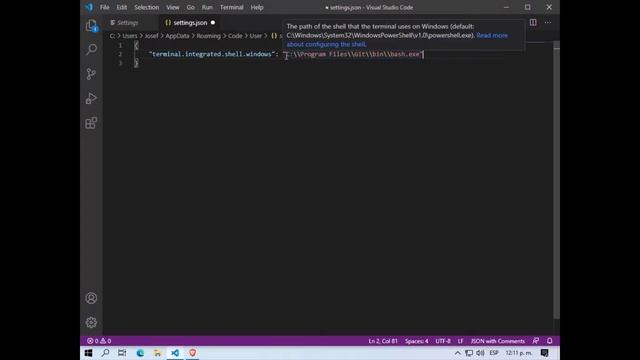Open the Extensions view
The width and height of the screenshot is (640, 360).
91,123
